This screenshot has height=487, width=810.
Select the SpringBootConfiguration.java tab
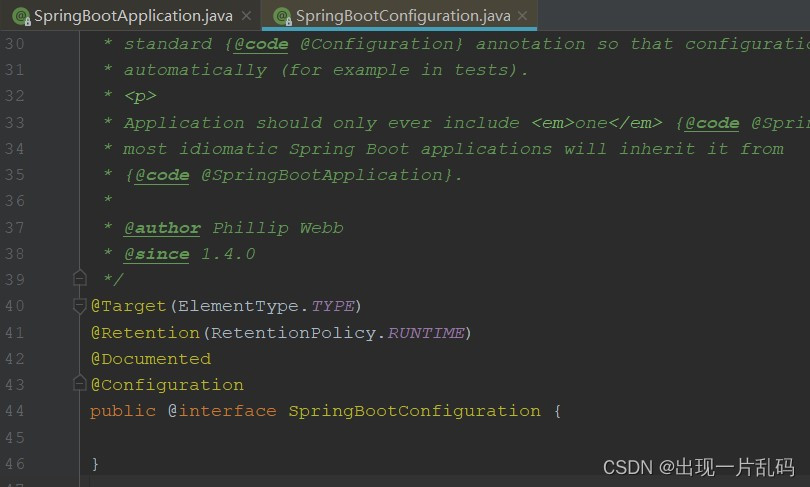[x=399, y=15]
